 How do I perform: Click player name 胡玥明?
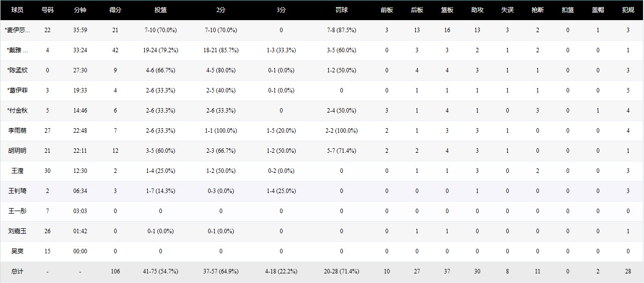click(x=18, y=151)
